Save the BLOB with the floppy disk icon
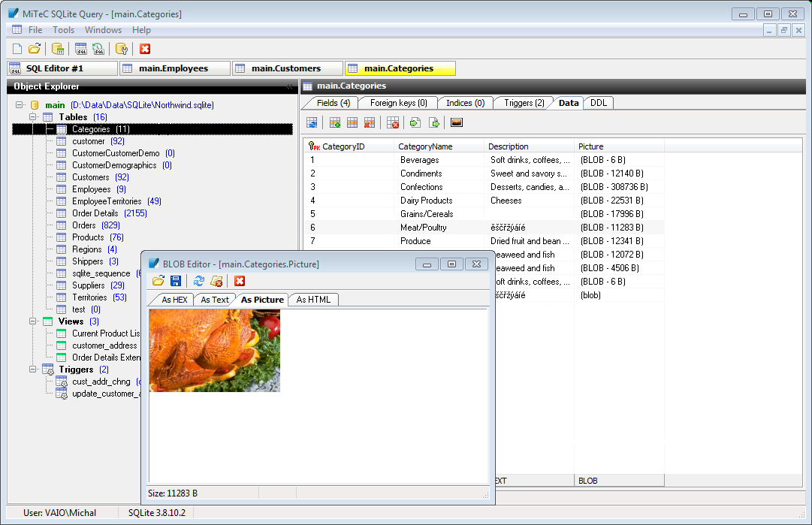The height and width of the screenshot is (525, 812). pos(176,281)
